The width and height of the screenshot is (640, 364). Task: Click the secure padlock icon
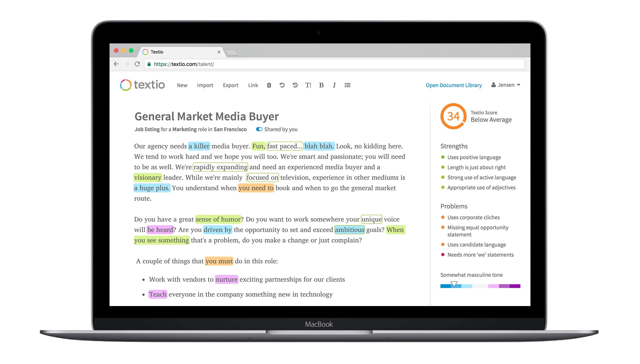click(149, 64)
